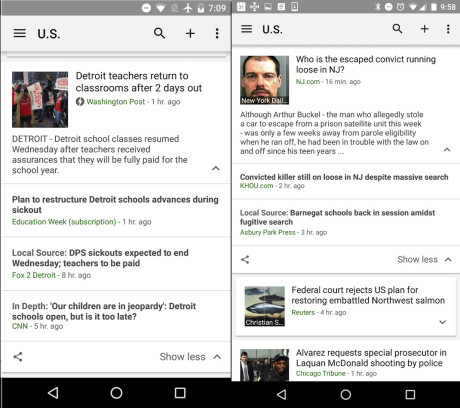This screenshot has width=460, height=408.
Task: Tap the escaped convict mugshot thumbnail
Action: (x=264, y=80)
